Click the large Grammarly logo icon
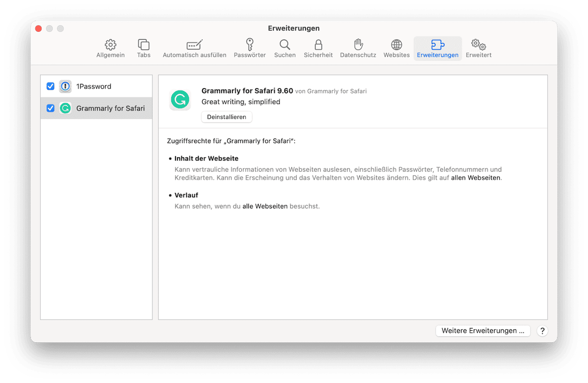The image size is (588, 383). click(180, 100)
